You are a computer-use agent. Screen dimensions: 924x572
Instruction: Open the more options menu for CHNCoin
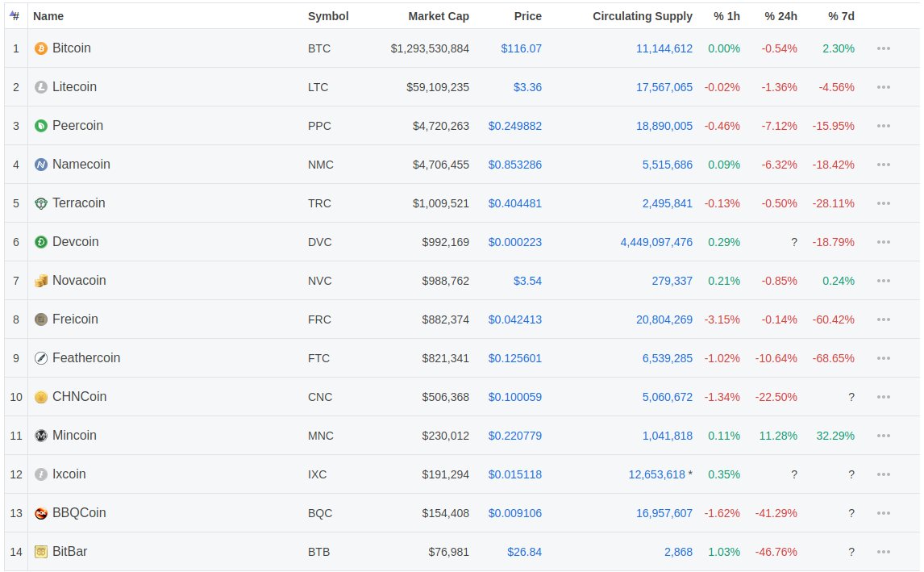click(884, 397)
